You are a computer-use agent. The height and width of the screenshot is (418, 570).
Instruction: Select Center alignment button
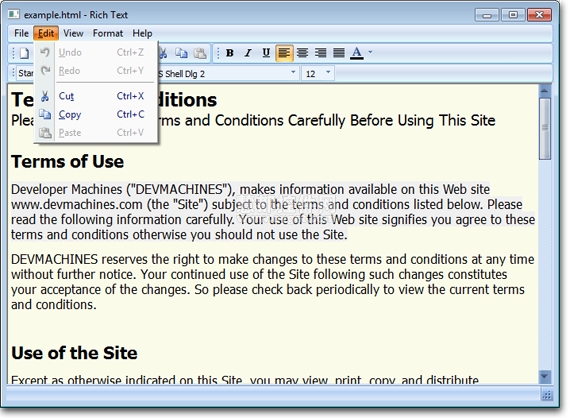302,53
